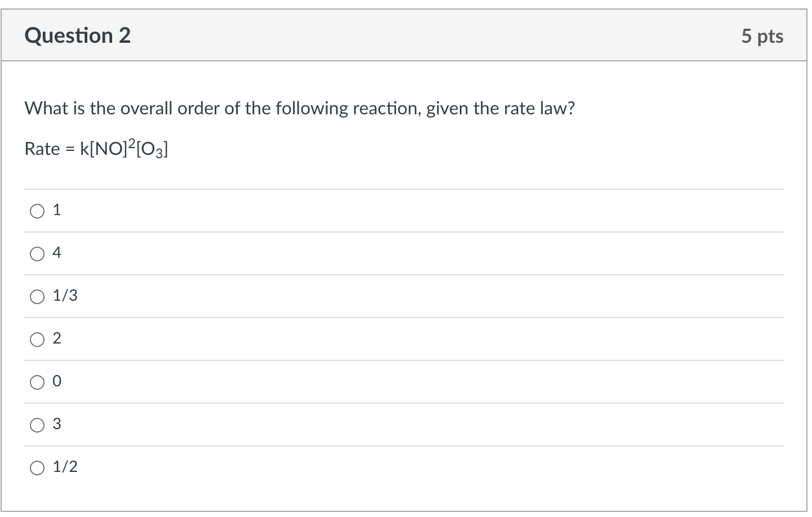Select the radio button for answer 3
Image resolution: width=812 pixels, height=517 pixels.
37,425
